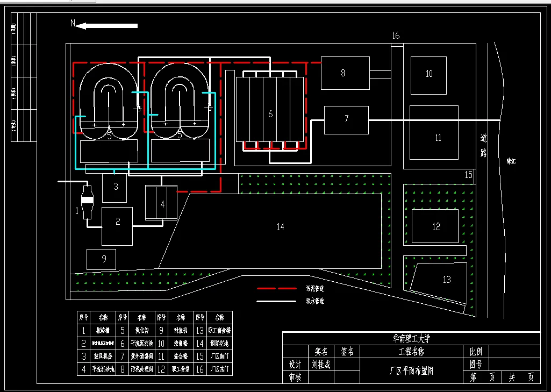Click the north arrow pointing left
The height and width of the screenshot is (392, 551).
[x=106, y=26]
